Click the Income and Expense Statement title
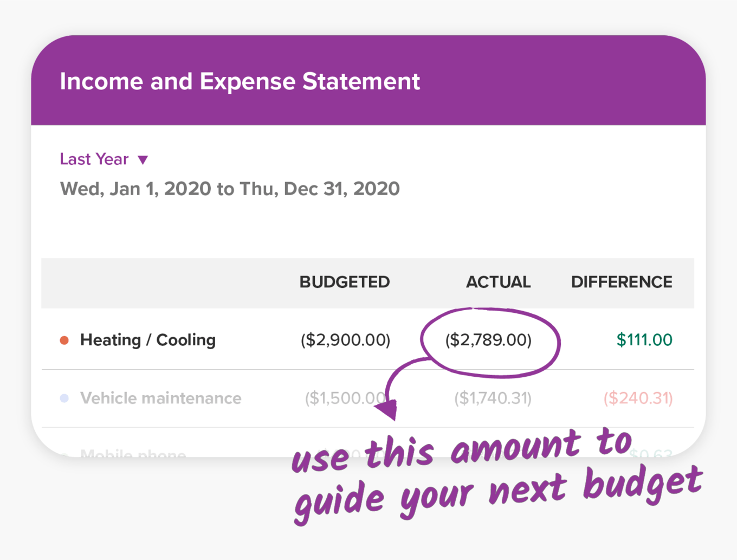Screen dimensions: 737x560 coord(240,81)
